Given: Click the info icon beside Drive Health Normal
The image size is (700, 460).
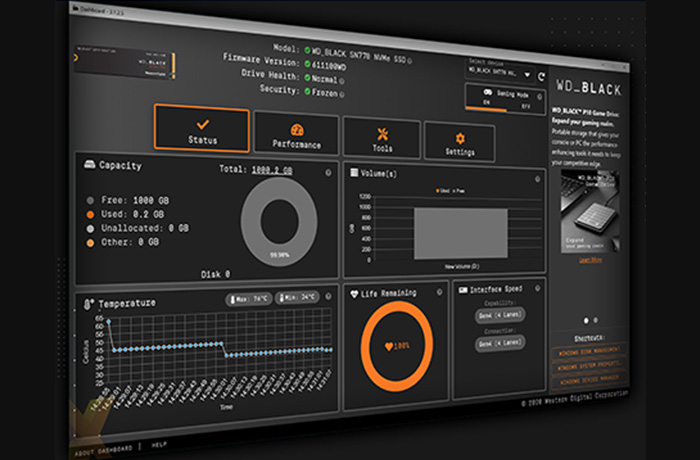Looking at the screenshot, I should click(342, 81).
